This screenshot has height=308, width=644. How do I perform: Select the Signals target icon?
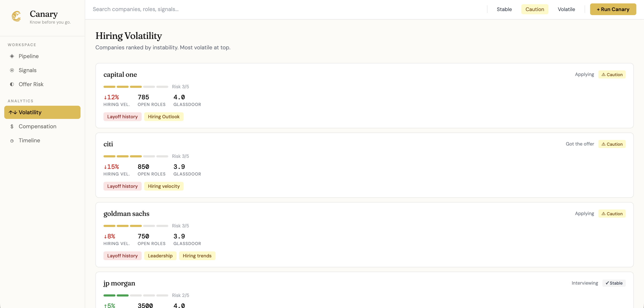(x=12, y=70)
